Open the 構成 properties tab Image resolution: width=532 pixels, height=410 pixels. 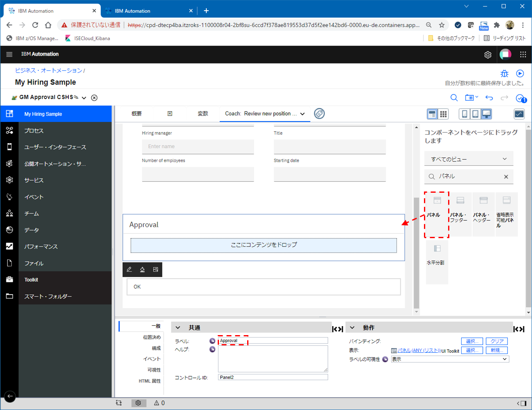[156, 348]
